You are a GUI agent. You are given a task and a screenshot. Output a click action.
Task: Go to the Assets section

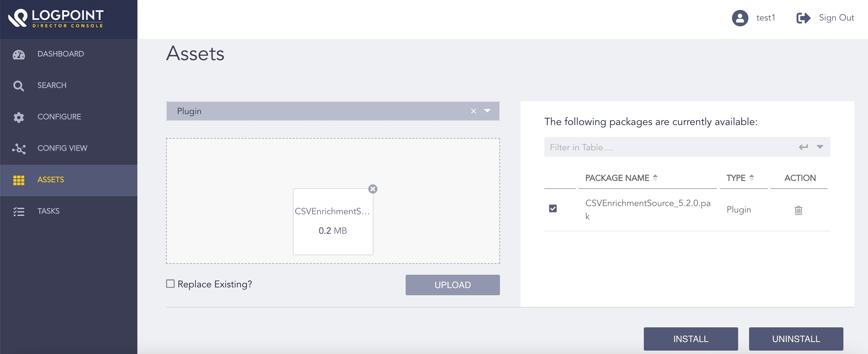(x=50, y=179)
